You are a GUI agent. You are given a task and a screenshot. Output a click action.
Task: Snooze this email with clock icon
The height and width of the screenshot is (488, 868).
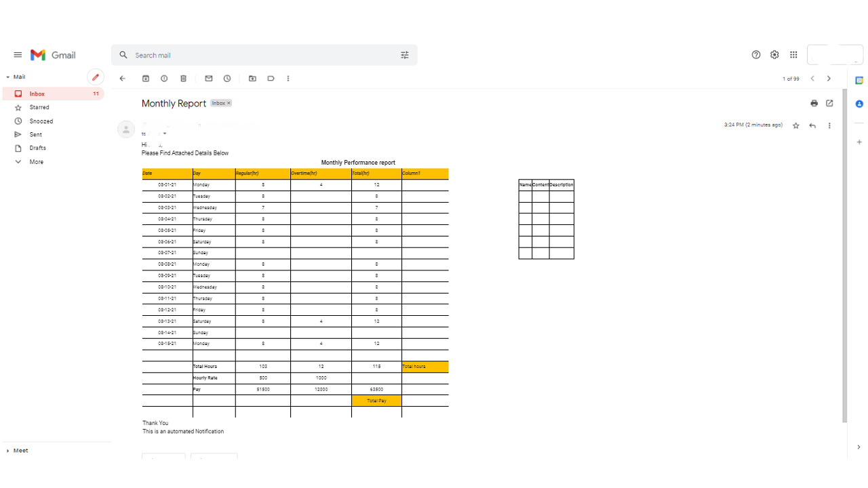(x=227, y=79)
